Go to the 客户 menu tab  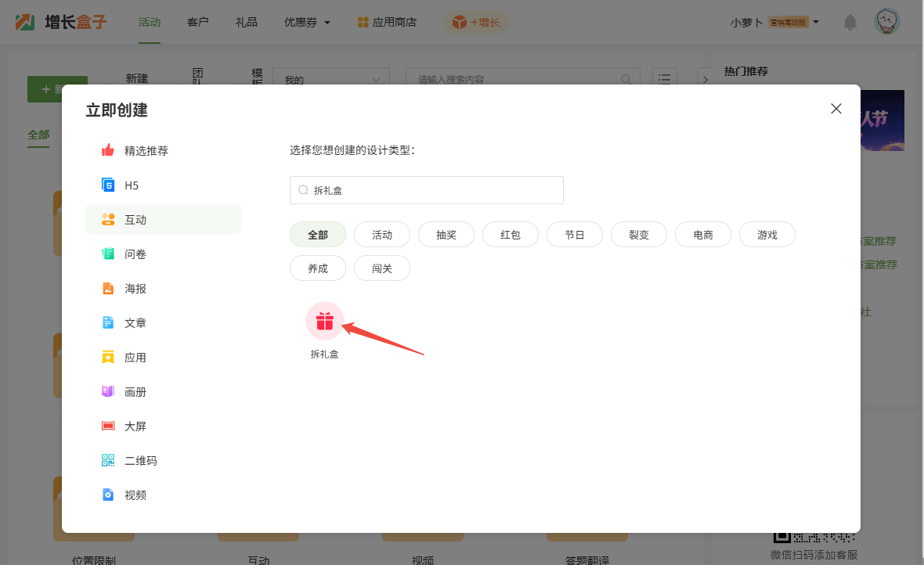[x=198, y=23]
